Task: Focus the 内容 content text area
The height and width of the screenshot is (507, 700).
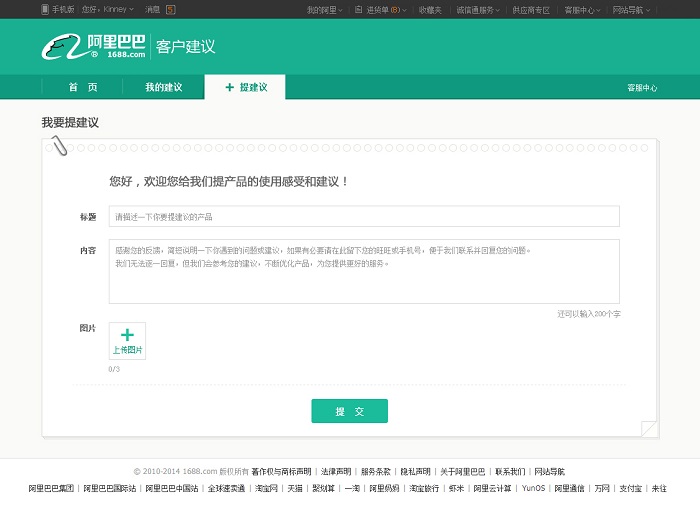Action: tap(364, 271)
